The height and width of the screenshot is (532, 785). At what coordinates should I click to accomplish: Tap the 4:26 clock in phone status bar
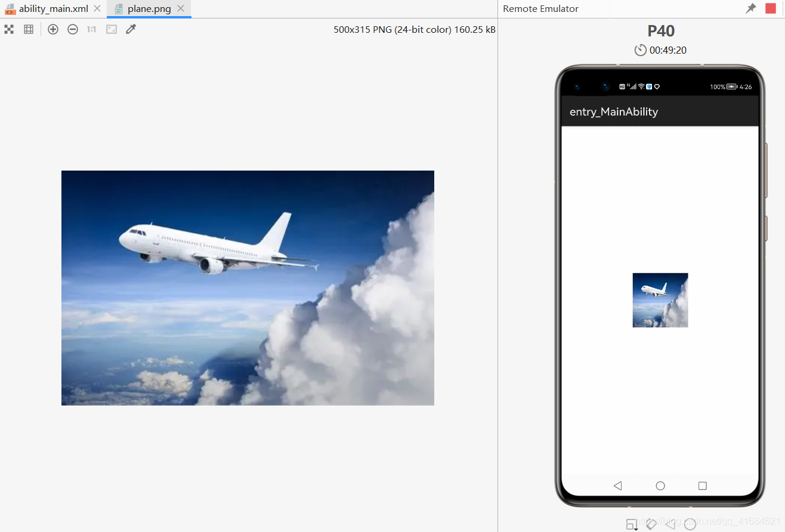[x=746, y=86]
